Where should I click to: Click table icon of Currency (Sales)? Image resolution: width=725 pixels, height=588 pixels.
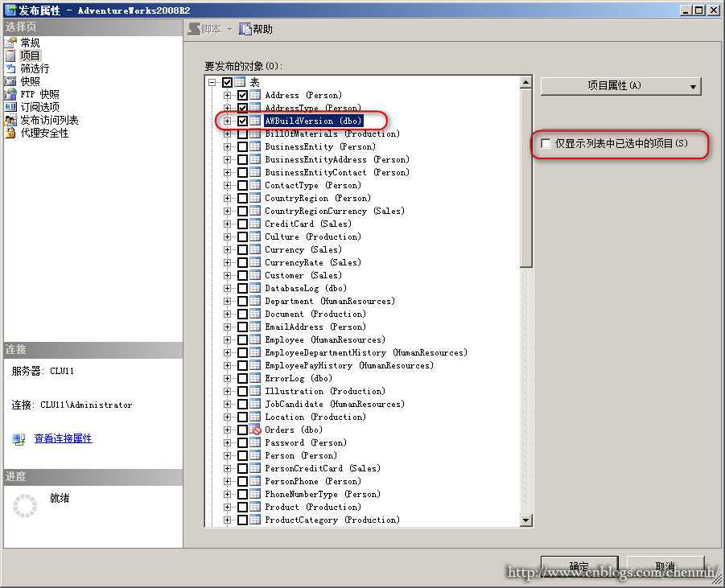[255, 249]
